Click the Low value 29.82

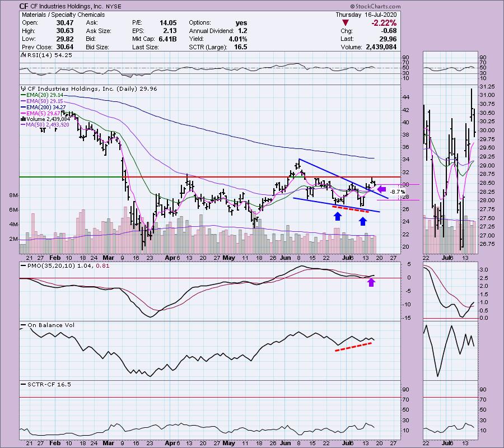coord(64,39)
